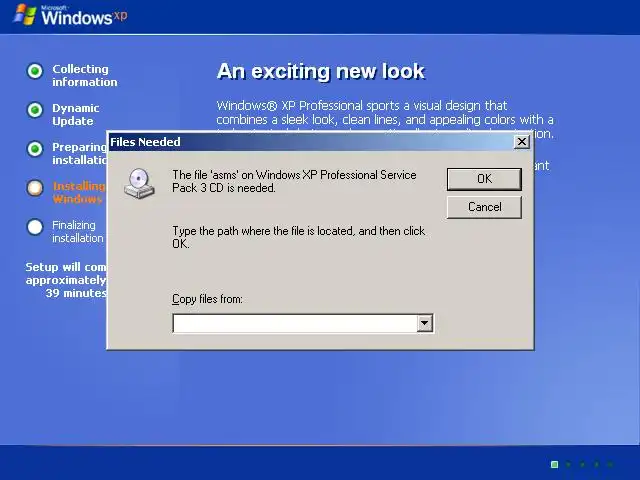This screenshot has height=480, width=640.
Task: Close the Files Needed dialog with X
Action: [522, 142]
